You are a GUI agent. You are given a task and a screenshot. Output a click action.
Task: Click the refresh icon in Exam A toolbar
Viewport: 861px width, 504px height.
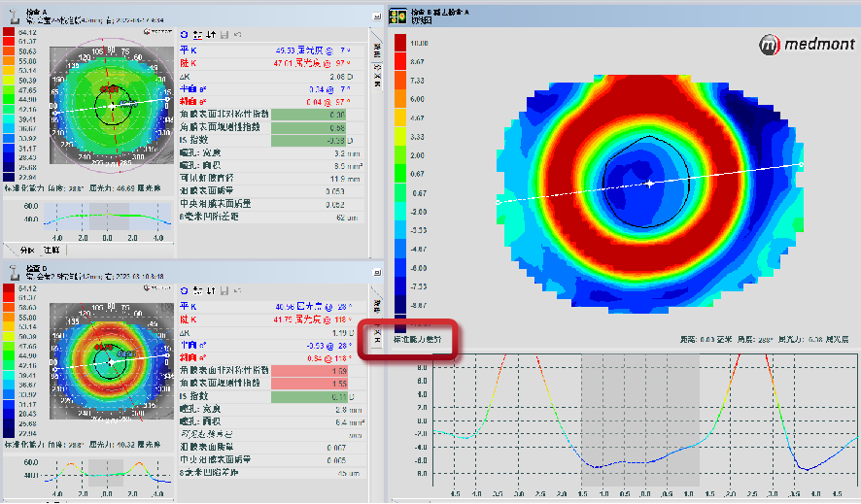pyautogui.click(x=184, y=35)
